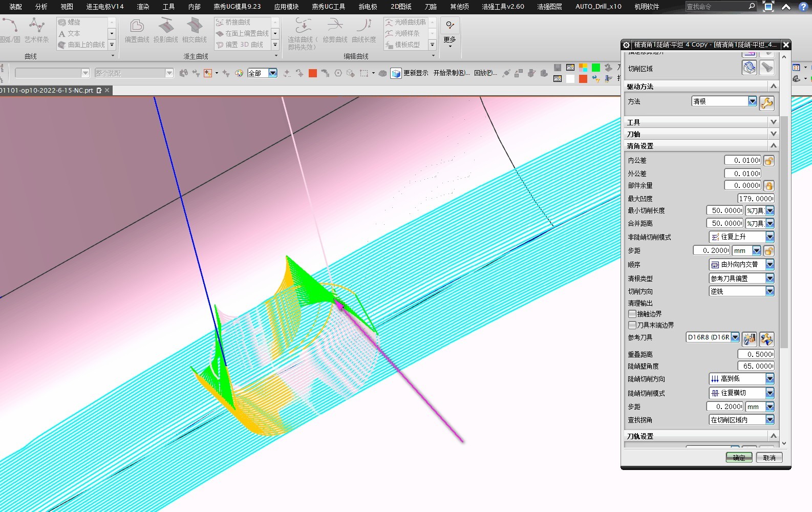The image size is (812, 512).
Task: Collapse the 驱动方法 section
Action: [x=773, y=87]
